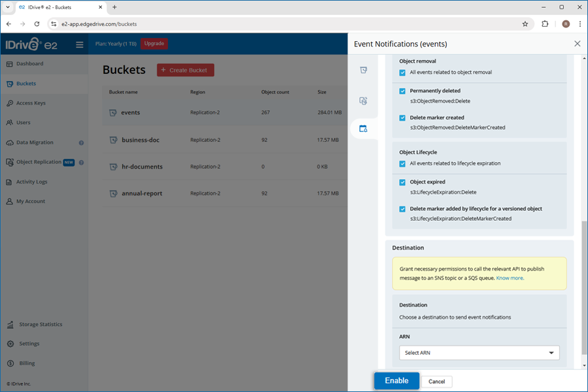Viewport: 588px width, 392px height.
Task: Open Settings menu item
Action: [x=29, y=344]
